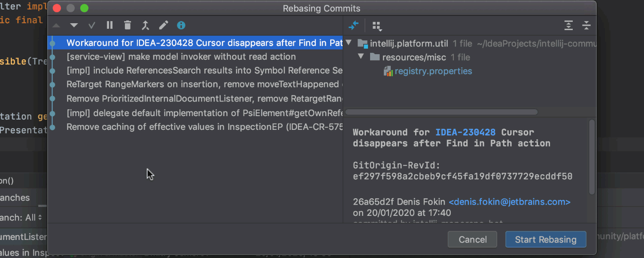Screen dimensions: 644x258
Task: Click the Cancel button
Action: (472, 240)
